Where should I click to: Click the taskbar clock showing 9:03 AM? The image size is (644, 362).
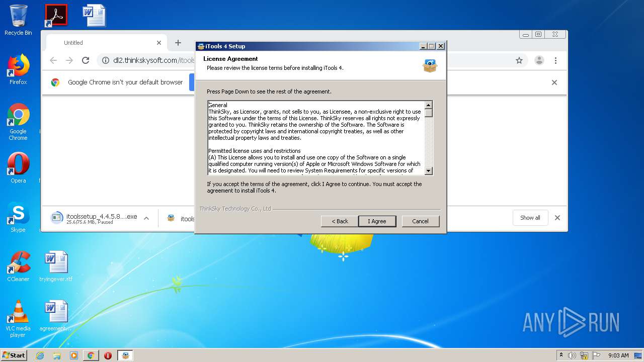click(x=618, y=355)
